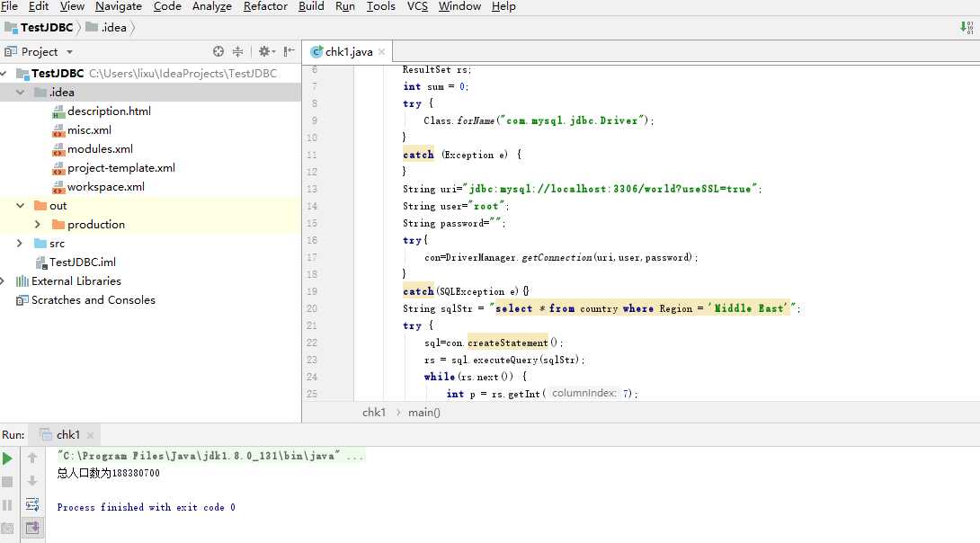Open the Analyze menu

coord(212,6)
